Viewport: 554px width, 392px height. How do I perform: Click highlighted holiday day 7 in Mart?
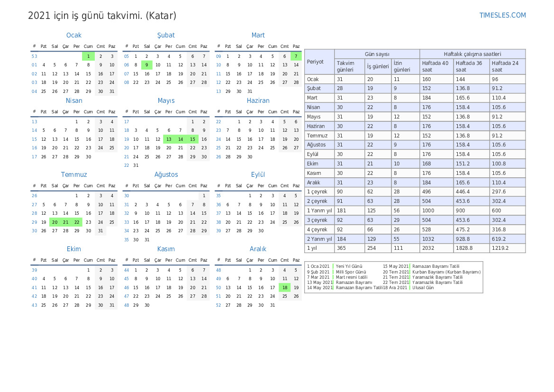tap(296, 56)
